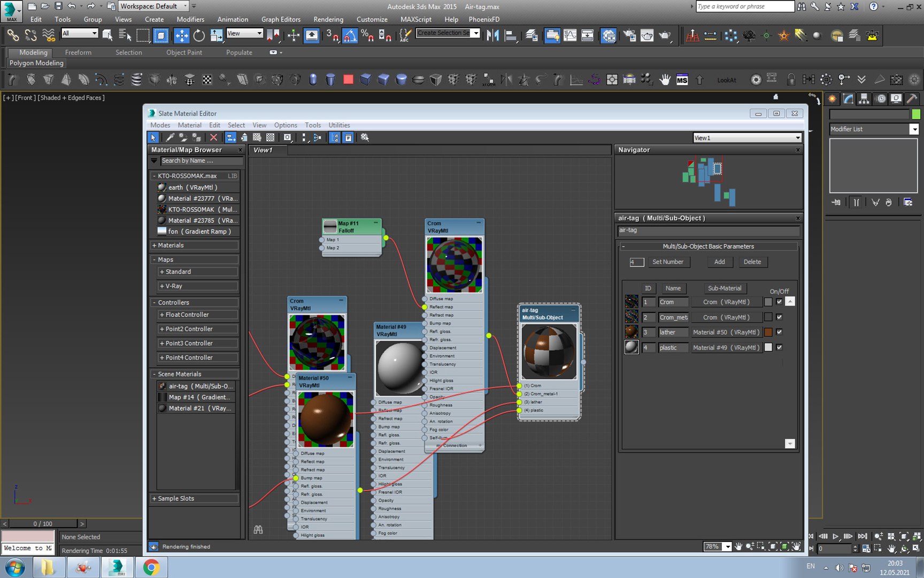Expand the Sample Slots group
The height and width of the screenshot is (578, 924).
[194, 498]
